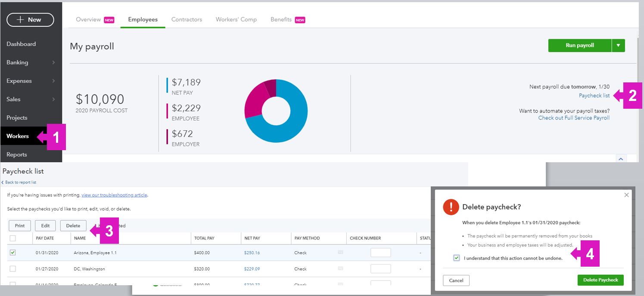Open the Paycheck list link
The image size is (644, 296).
click(594, 95)
